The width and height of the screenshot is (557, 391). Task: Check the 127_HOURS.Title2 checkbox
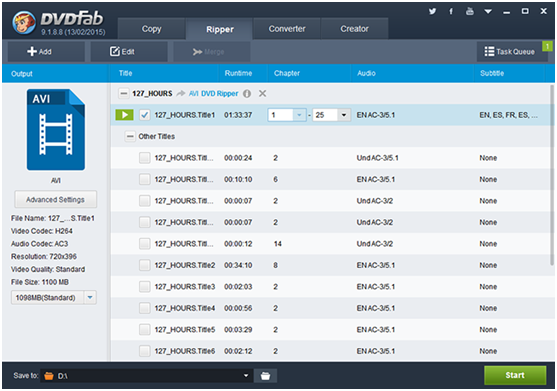point(145,265)
